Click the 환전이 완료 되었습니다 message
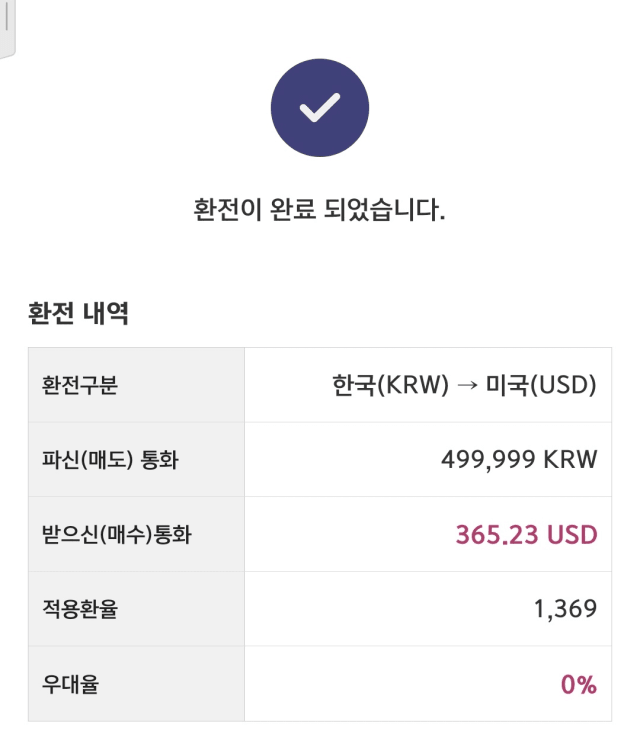The image size is (640, 744). [x=319, y=210]
